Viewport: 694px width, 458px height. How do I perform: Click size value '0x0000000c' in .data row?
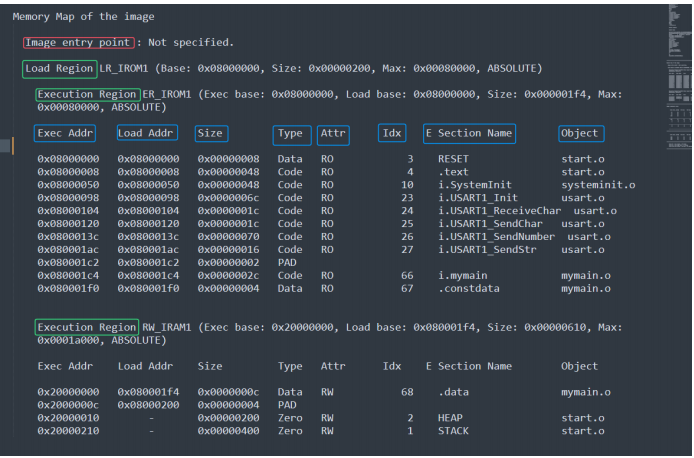click(x=228, y=392)
